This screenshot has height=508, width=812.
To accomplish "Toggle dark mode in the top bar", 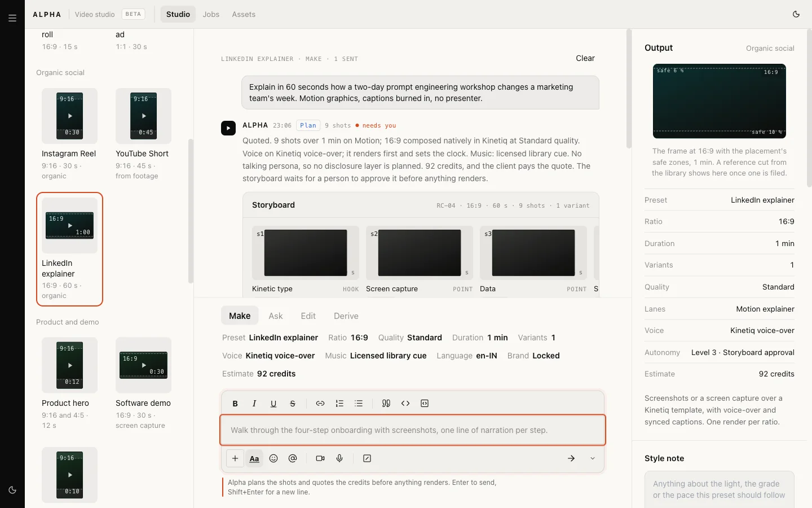I will [796, 14].
